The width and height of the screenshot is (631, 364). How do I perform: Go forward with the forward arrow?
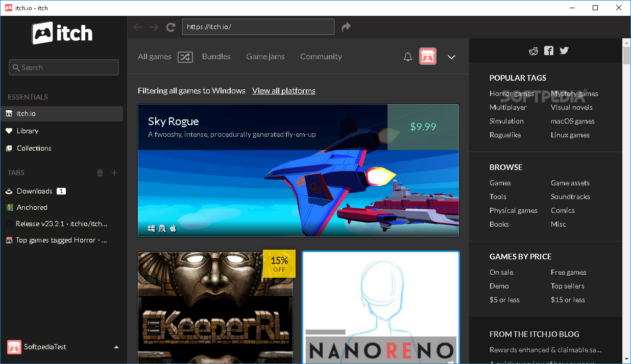[x=154, y=27]
